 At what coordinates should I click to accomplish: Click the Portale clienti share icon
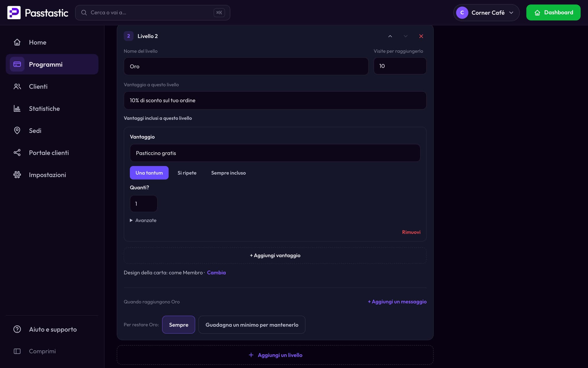point(17,153)
